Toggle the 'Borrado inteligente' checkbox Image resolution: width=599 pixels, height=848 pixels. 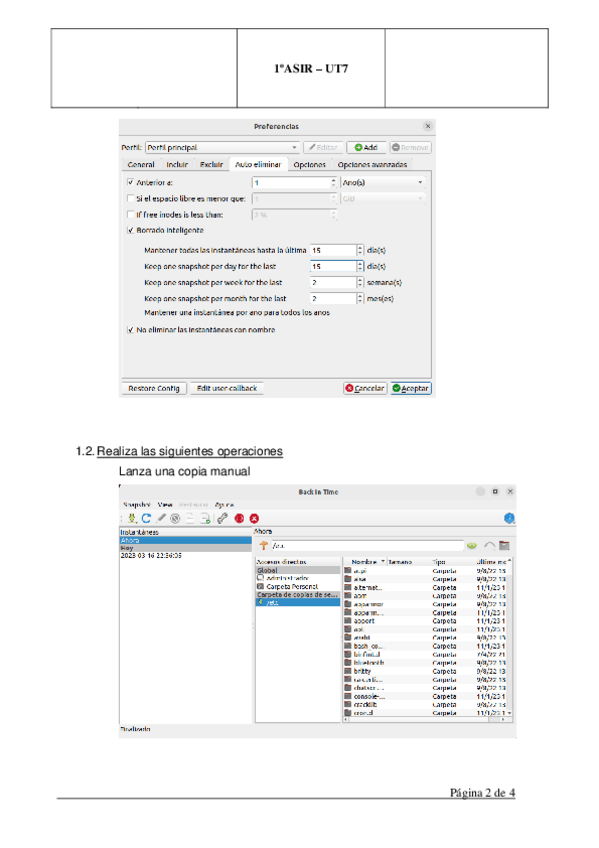coord(130,230)
